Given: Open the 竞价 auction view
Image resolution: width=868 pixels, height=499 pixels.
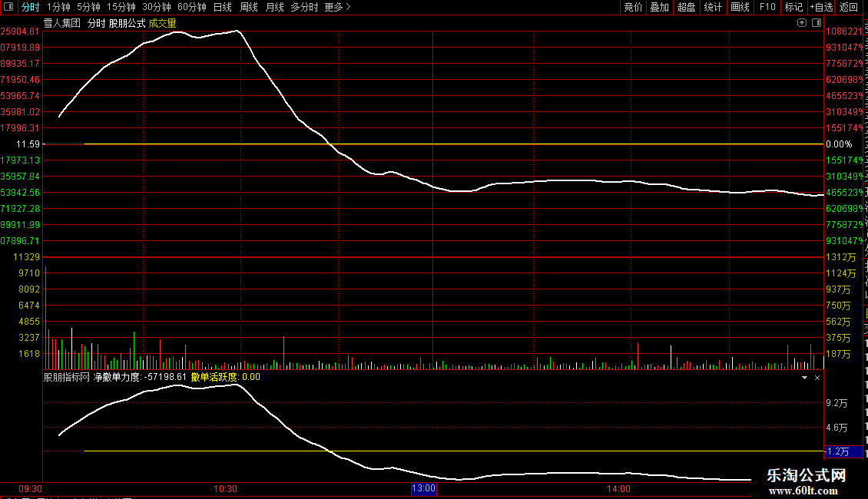Looking at the screenshot, I should point(633,7).
